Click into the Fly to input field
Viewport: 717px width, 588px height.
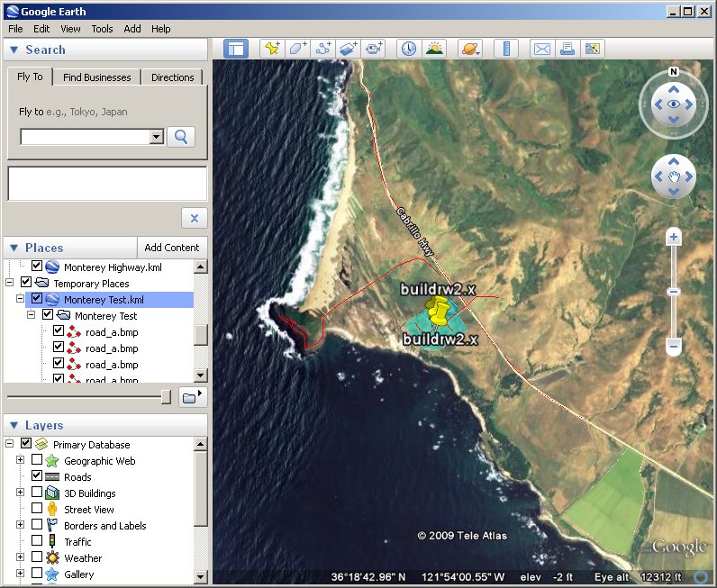click(86, 136)
